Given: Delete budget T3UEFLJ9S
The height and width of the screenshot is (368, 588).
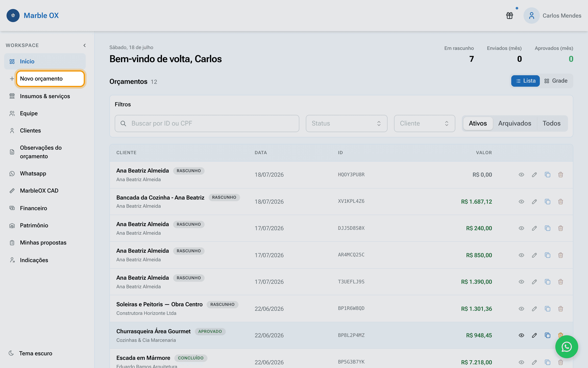Looking at the screenshot, I should pos(561,282).
